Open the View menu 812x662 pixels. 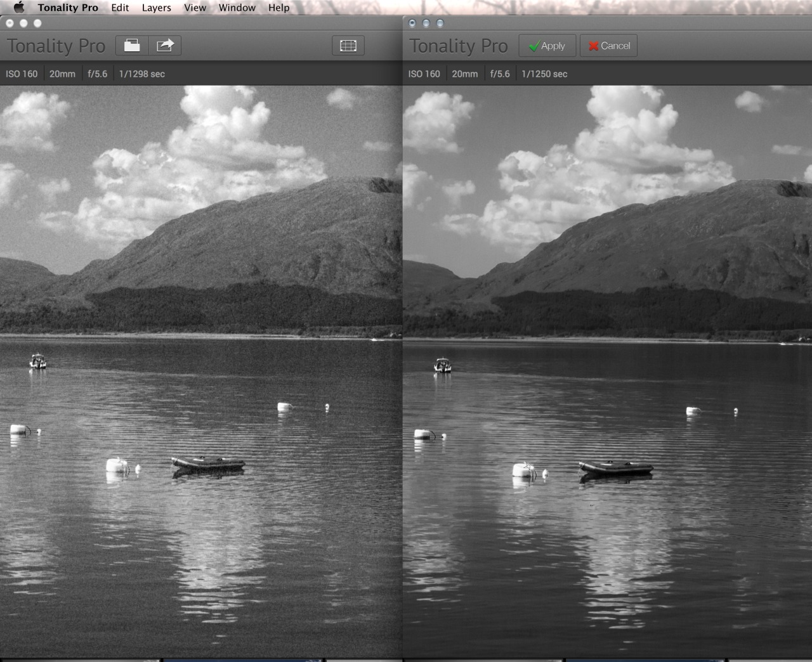pyautogui.click(x=195, y=8)
